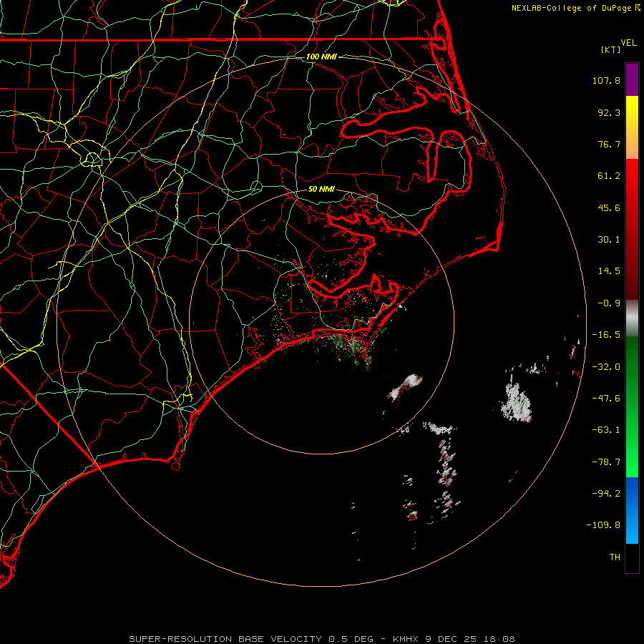Click the Super-Resolution Base Velocity caption
Image resolution: width=644 pixels, height=644 pixels.
321,639
